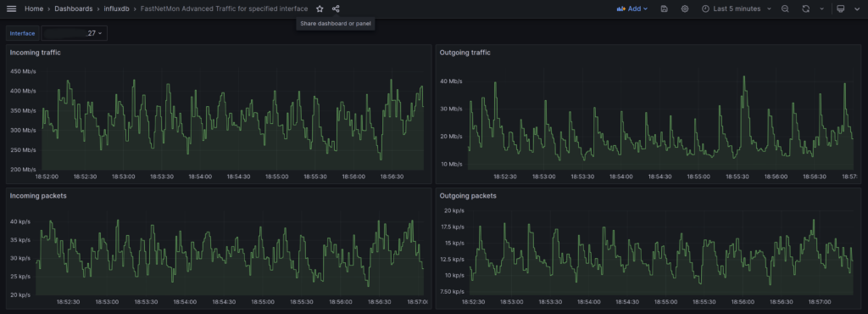Open the Add panel dropdown
868x314 pixels.
pos(632,8)
